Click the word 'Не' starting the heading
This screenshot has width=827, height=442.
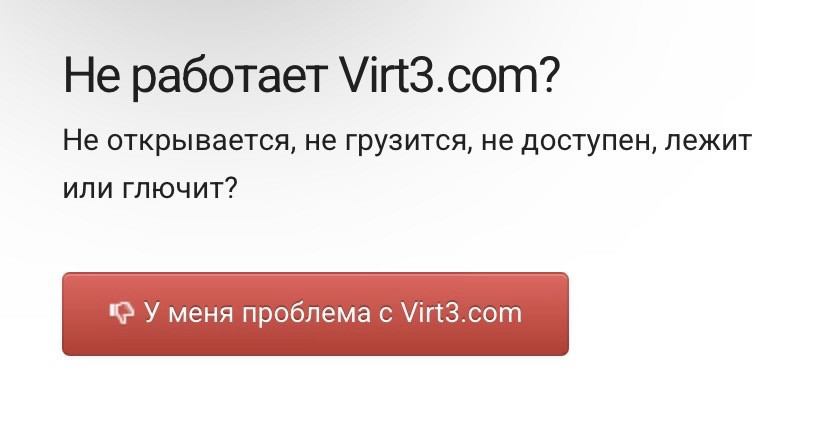(x=91, y=75)
